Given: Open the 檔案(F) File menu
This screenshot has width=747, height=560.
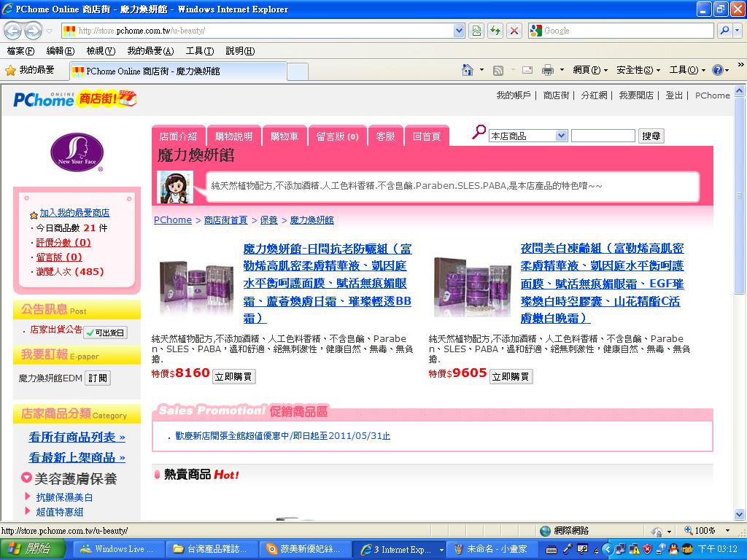Looking at the screenshot, I should click(x=20, y=51).
